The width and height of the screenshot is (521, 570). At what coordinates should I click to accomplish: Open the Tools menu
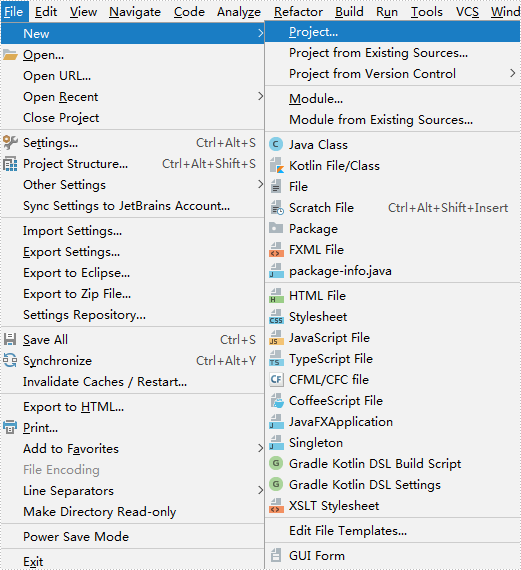[426, 12]
